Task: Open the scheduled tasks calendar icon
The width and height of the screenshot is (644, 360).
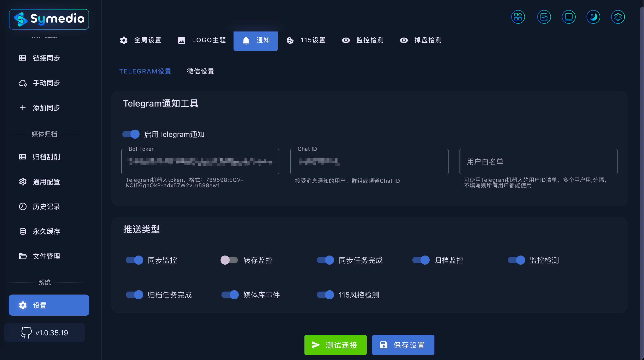Action: pos(544,17)
